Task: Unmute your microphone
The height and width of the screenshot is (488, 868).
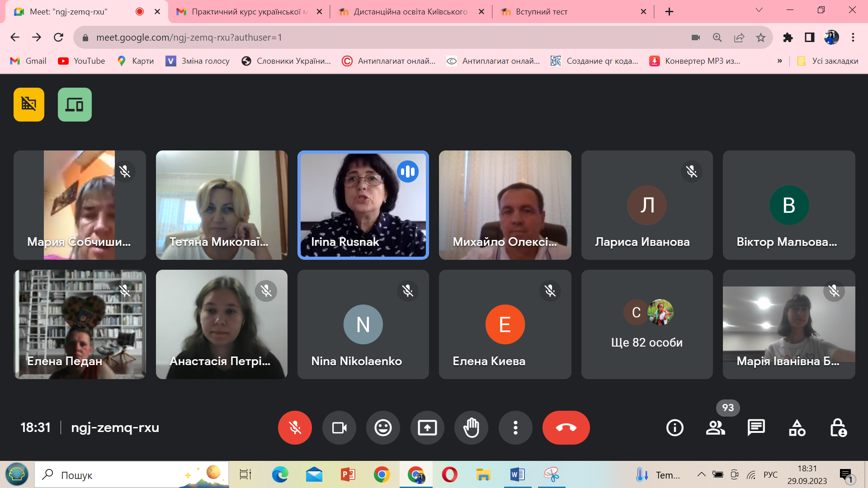Action: [x=295, y=427]
